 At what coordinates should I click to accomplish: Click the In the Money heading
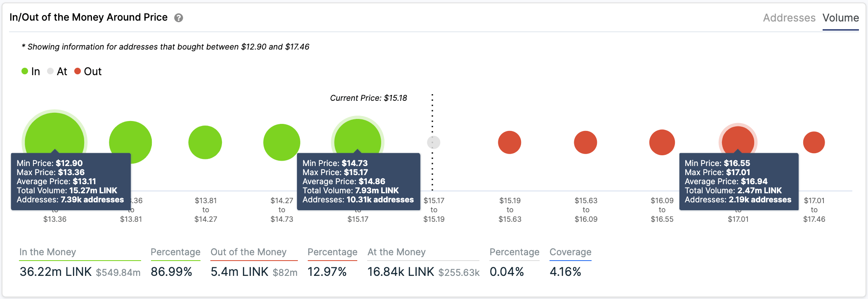(x=48, y=252)
